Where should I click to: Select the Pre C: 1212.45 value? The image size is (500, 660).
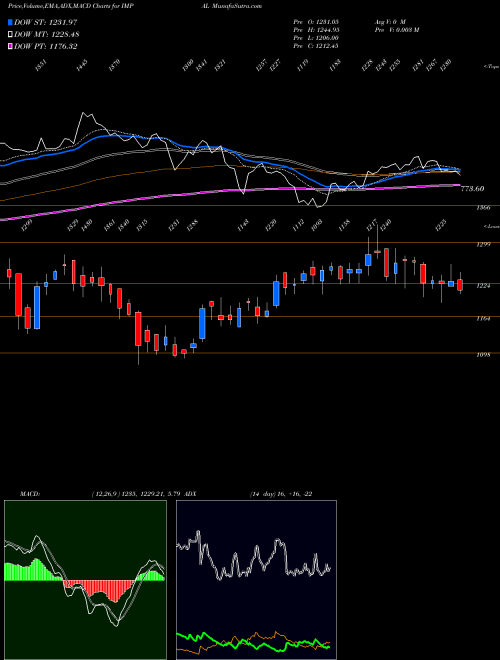tap(316, 46)
